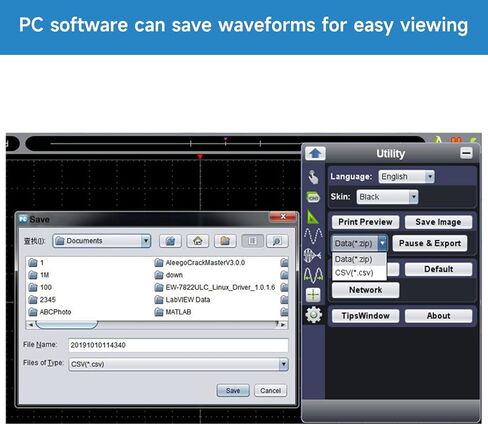Image resolution: width=488 pixels, height=425 pixels.
Task: Open the Skin dropdown set to Black
Action: coord(387,197)
